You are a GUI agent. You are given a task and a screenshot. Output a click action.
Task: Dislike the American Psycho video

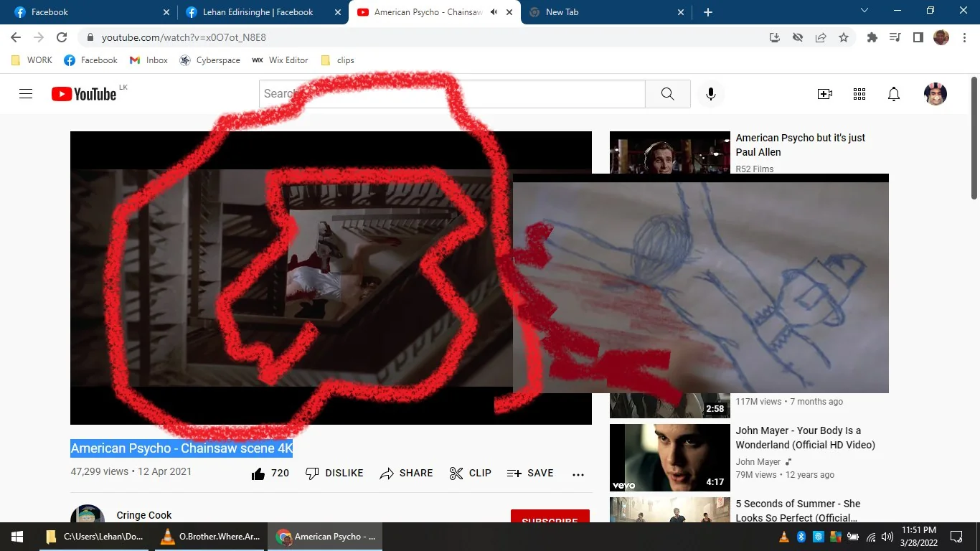pyautogui.click(x=334, y=473)
